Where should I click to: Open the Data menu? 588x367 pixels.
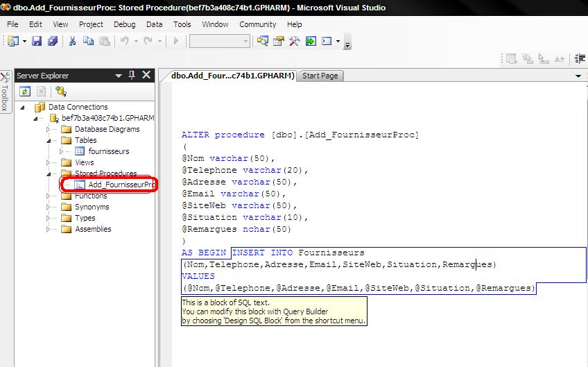tap(154, 24)
